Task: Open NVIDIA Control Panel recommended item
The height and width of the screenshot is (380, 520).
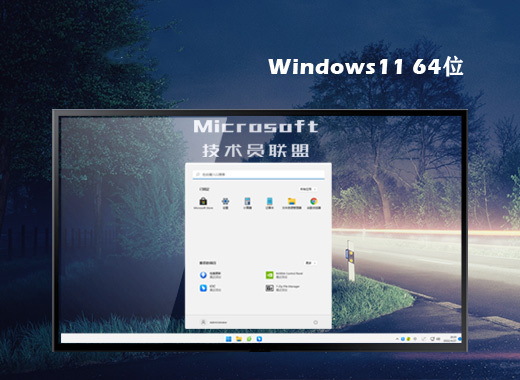Action: coord(284,275)
